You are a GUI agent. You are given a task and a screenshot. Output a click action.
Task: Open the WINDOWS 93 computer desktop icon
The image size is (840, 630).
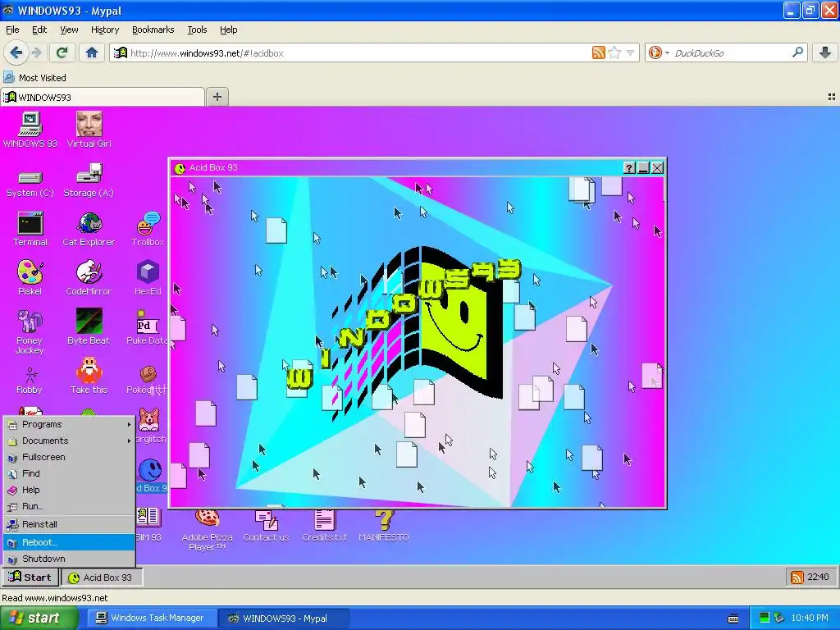pos(30,129)
